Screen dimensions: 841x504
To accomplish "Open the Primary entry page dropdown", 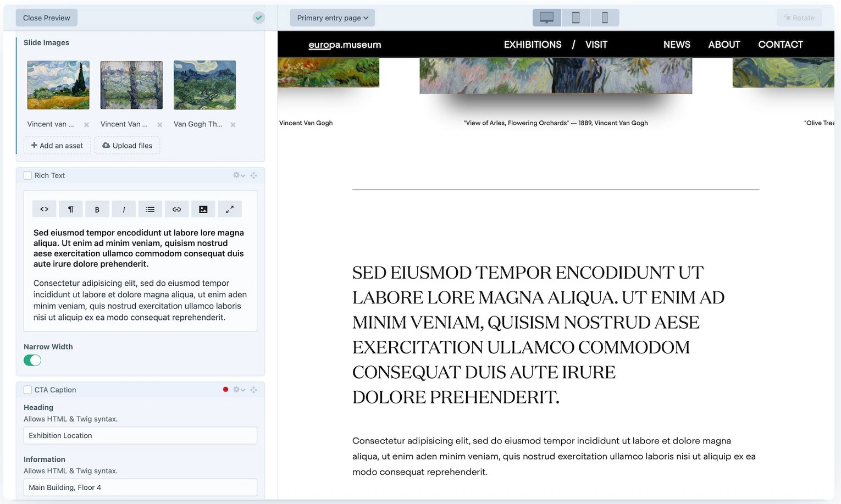I will (333, 18).
